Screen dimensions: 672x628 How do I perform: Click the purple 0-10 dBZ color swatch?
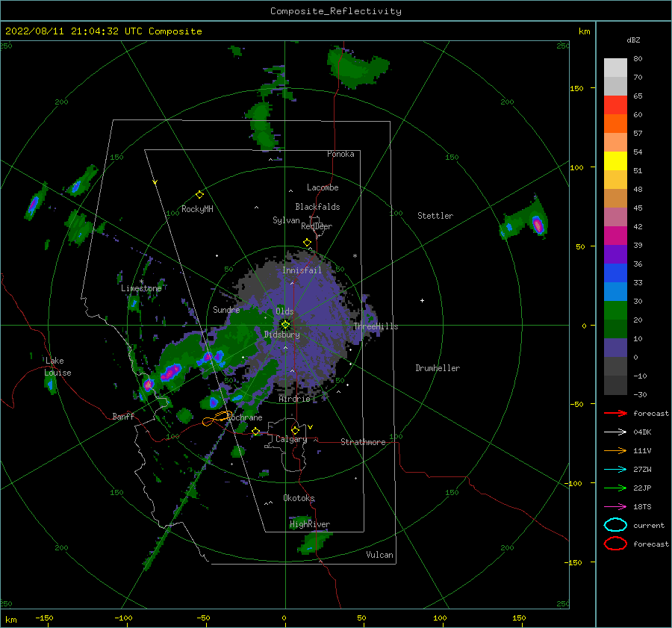pyautogui.click(x=615, y=348)
